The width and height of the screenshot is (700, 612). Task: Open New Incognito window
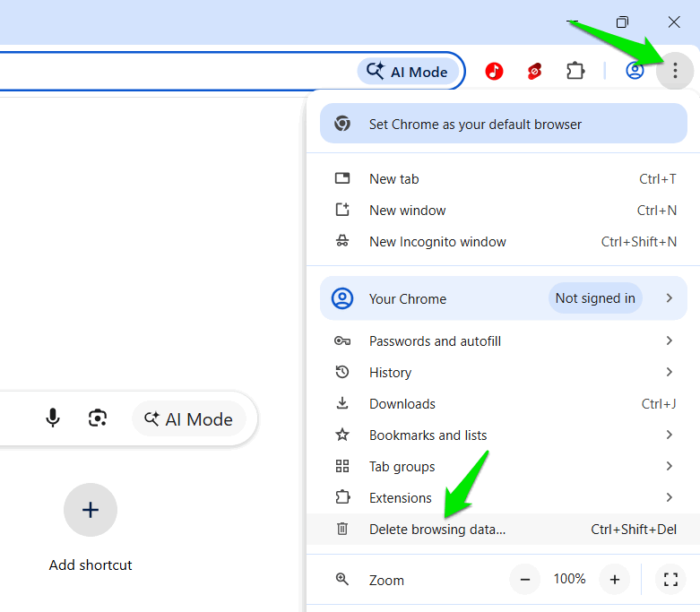[x=503, y=242]
